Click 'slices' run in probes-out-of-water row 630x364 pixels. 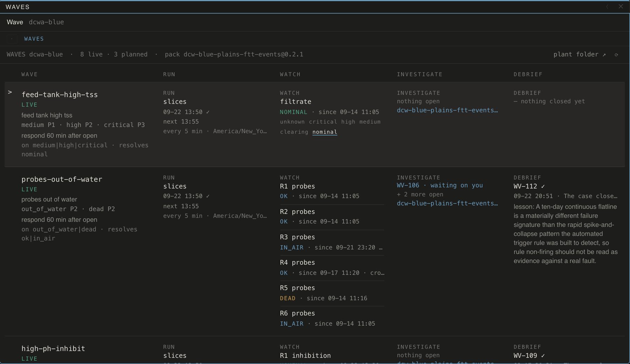(175, 186)
